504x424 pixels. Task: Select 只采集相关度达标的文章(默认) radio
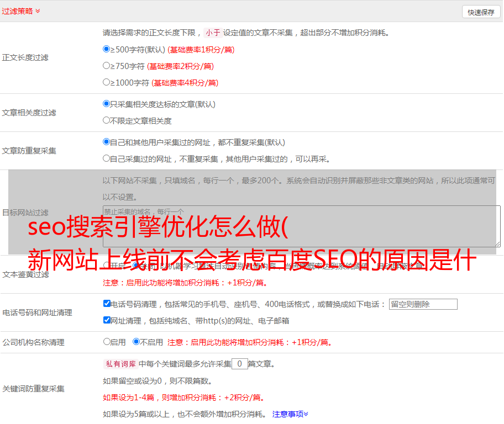point(106,103)
